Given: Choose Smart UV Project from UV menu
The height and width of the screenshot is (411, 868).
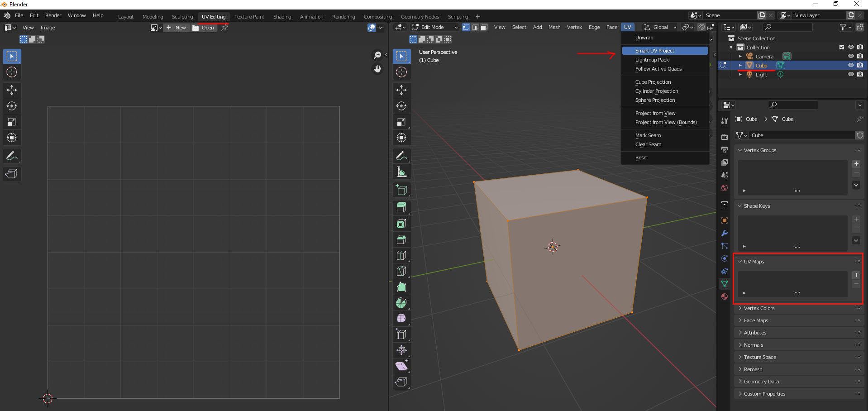Looking at the screenshot, I should point(655,51).
